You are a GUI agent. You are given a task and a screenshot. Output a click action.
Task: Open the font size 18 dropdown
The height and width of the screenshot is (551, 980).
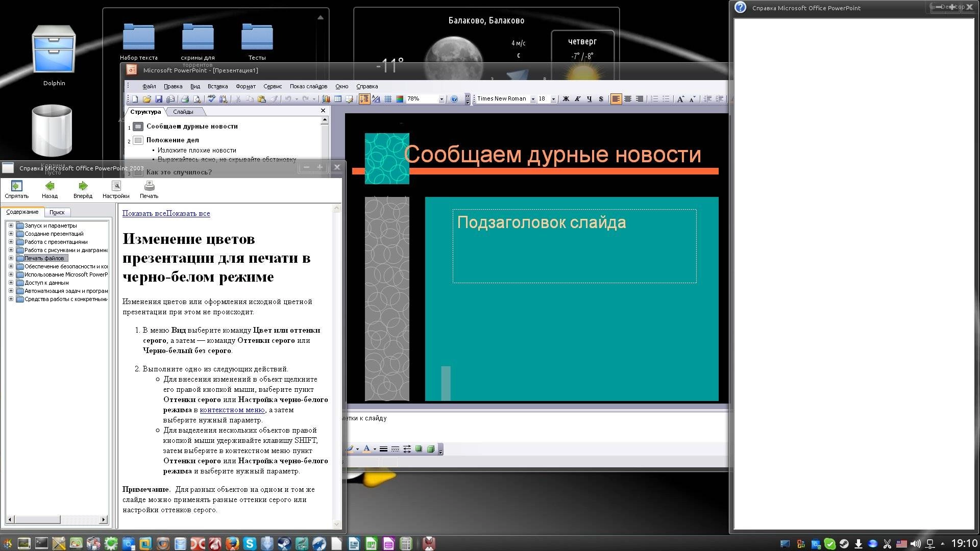pyautogui.click(x=553, y=99)
